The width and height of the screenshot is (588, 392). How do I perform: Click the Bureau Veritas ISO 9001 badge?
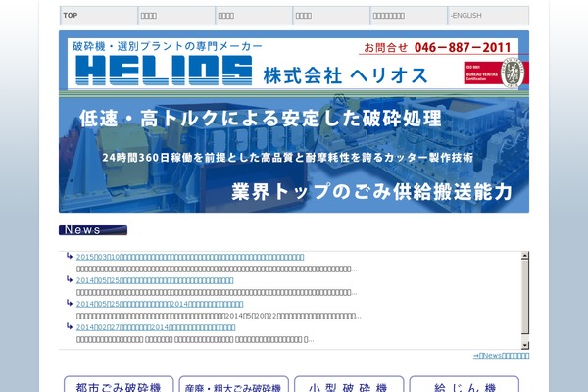(494, 73)
